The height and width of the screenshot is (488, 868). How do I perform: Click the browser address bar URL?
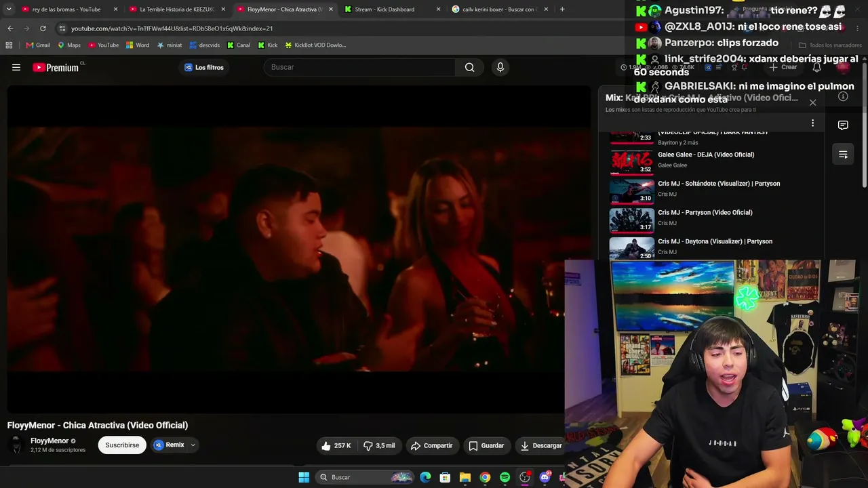(172, 28)
